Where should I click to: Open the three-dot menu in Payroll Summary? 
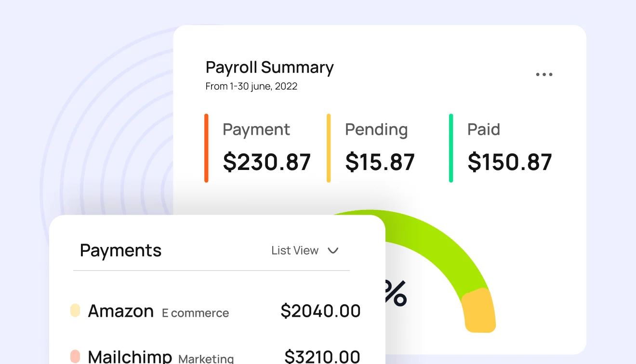pyautogui.click(x=544, y=75)
